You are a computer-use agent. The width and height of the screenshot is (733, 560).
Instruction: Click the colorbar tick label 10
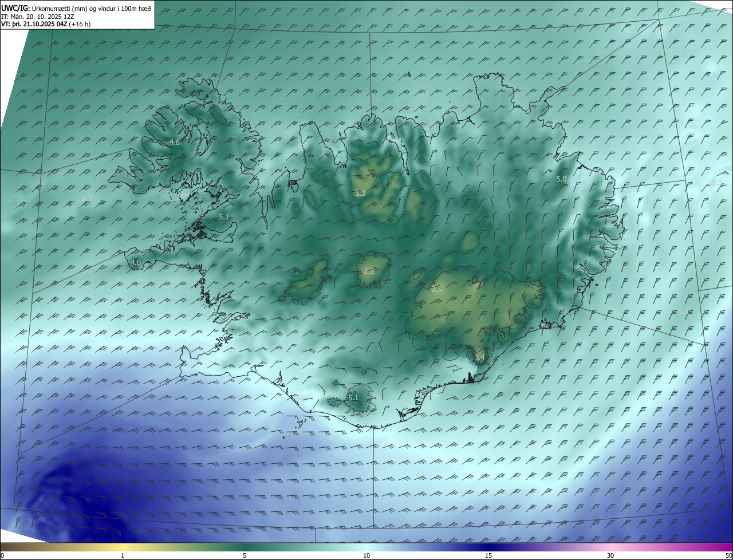[366, 555]
